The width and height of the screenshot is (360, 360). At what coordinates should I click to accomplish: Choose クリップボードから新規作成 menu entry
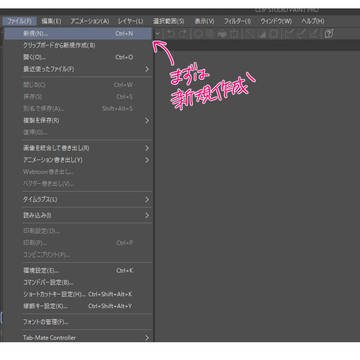tap(78, 45)
